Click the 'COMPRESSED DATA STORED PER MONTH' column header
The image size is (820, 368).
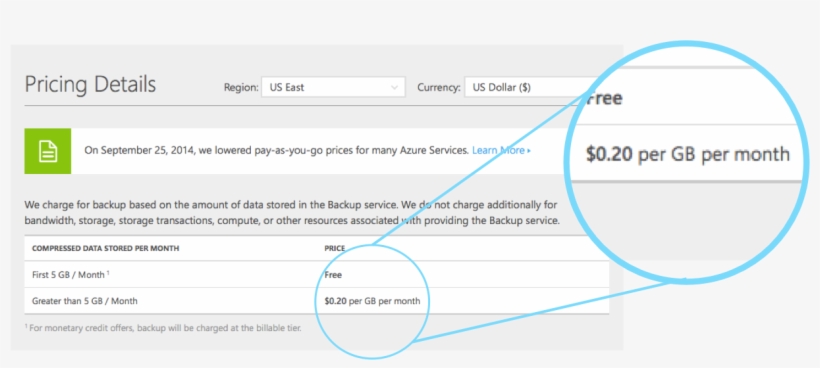tap(106, 248)
